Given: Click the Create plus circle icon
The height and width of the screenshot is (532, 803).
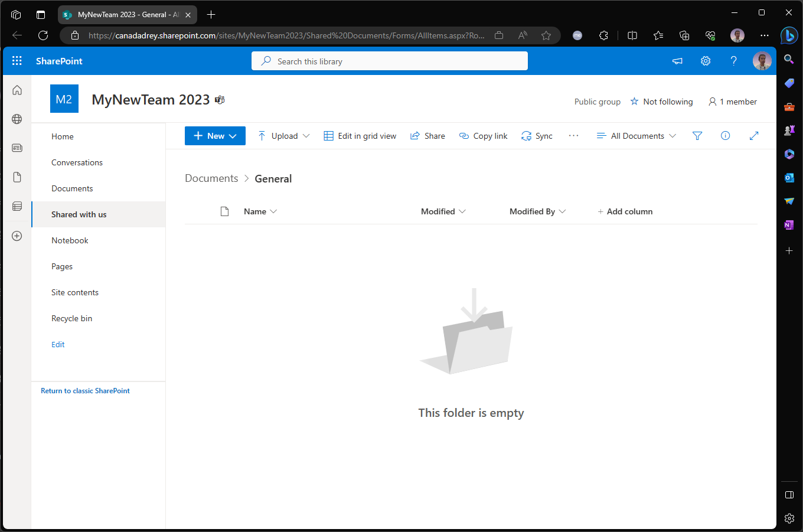Looking at the screenshot, I should 17,236.
